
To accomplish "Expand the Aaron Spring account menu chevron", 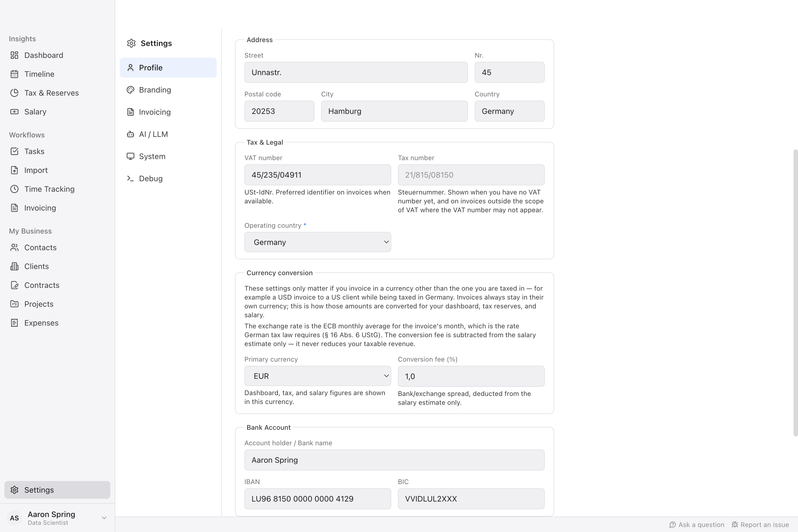I will point(104,518).
